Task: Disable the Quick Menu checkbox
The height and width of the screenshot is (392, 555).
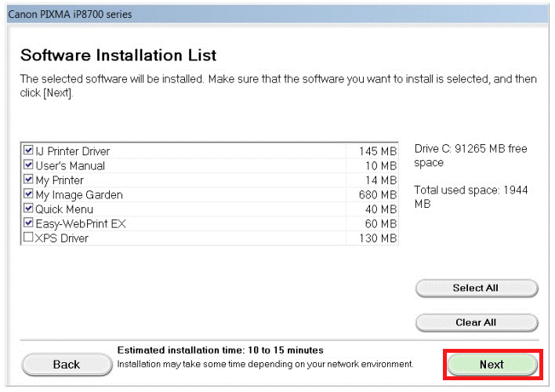Action: (x=28, y=209)
